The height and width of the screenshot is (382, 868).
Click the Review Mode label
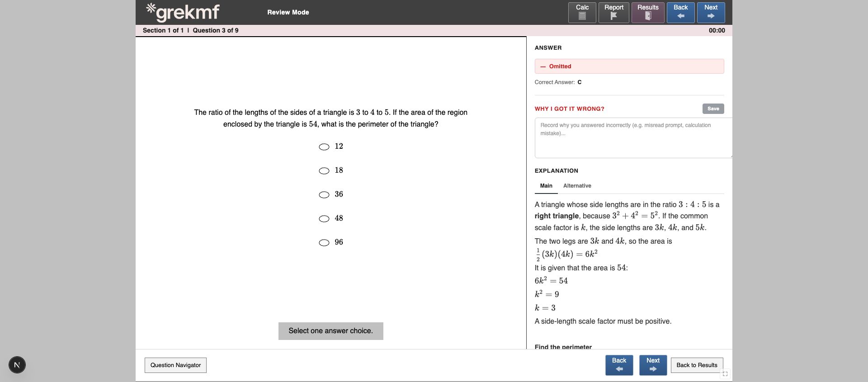point(288,12)
